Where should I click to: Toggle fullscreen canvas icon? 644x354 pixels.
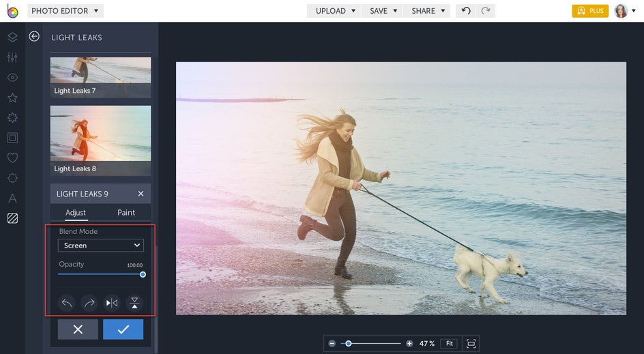tap(471, 343)
